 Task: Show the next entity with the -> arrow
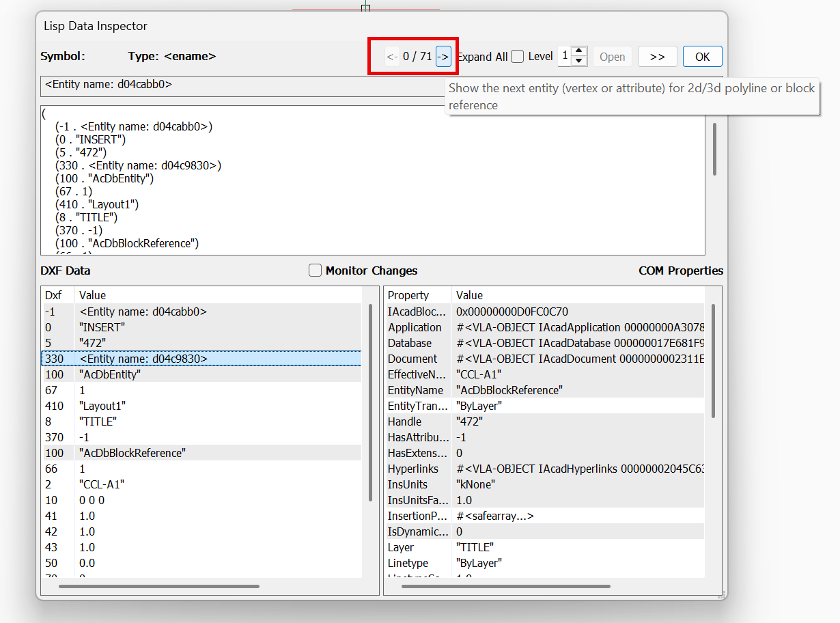tap(444, 56)
